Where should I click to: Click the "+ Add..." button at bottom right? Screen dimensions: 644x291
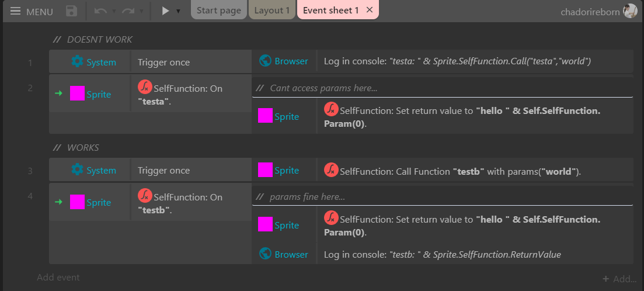point(619,279)
